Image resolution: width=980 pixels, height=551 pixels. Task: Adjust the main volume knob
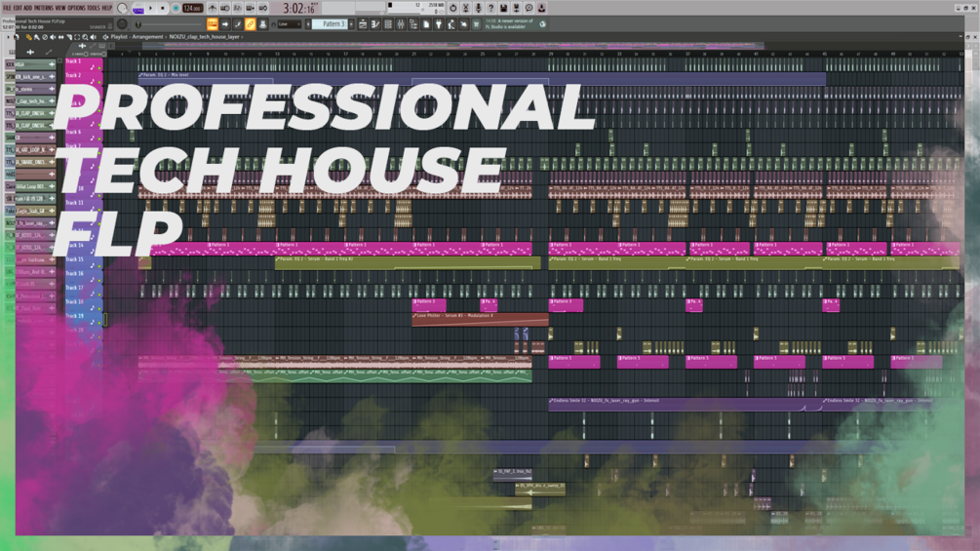[123, 8]
